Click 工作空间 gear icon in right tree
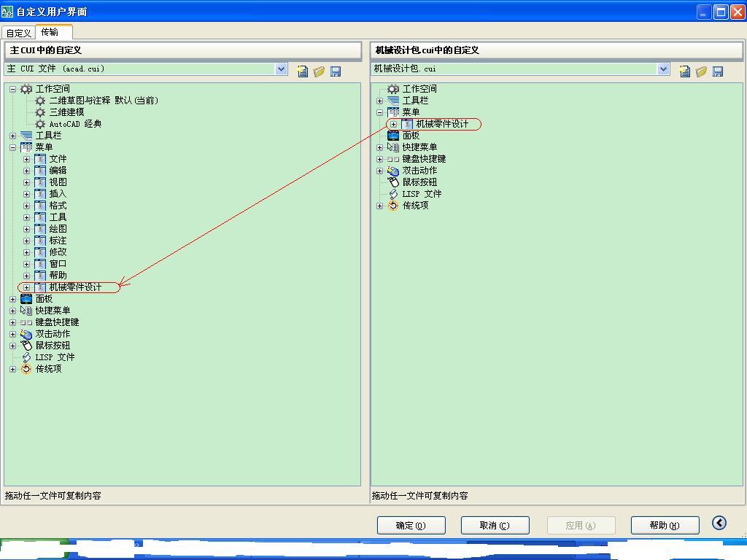747x560 pixels. tap(393, 89)
